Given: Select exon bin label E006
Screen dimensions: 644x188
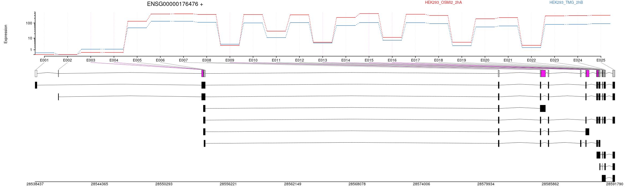Looking at the screenshot, I should point(160,60).
